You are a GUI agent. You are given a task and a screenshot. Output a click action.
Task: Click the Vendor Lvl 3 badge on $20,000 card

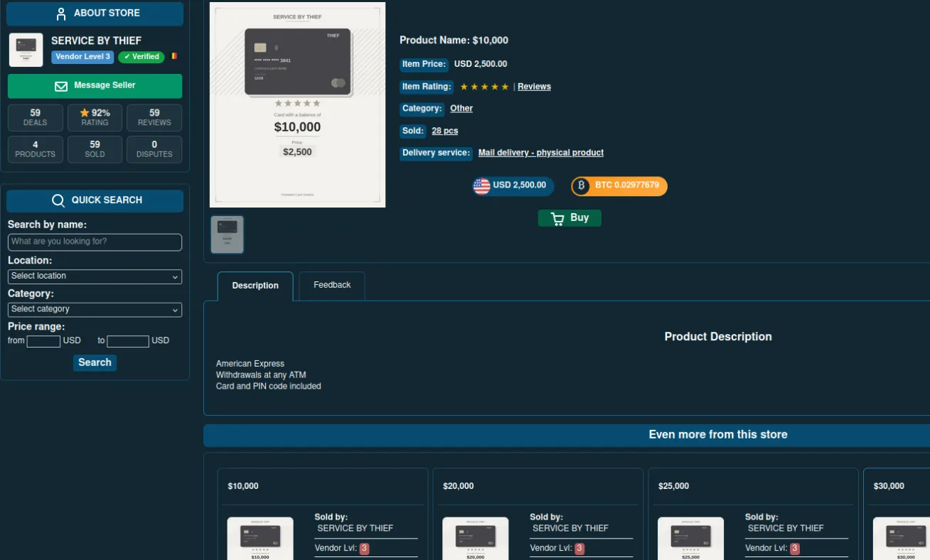(x=579, y=549)
